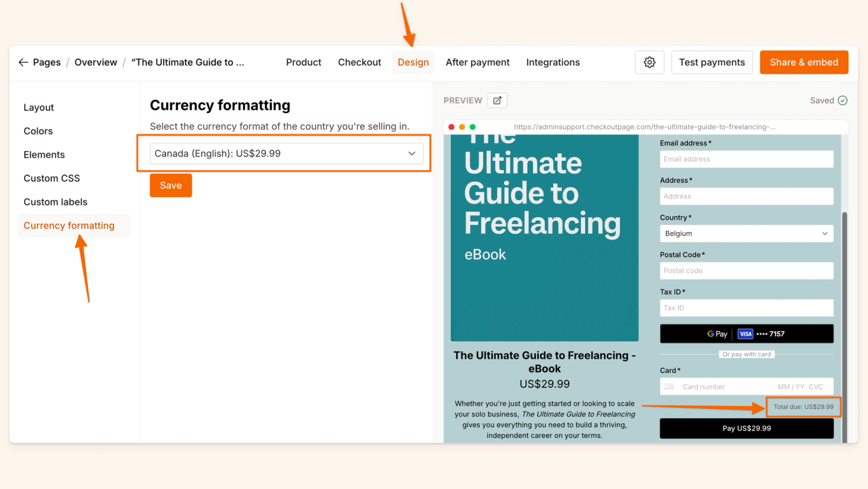Click the Total due: US$29.99 text
Viewport: 868px width, 489px height.
pos(804,407)
